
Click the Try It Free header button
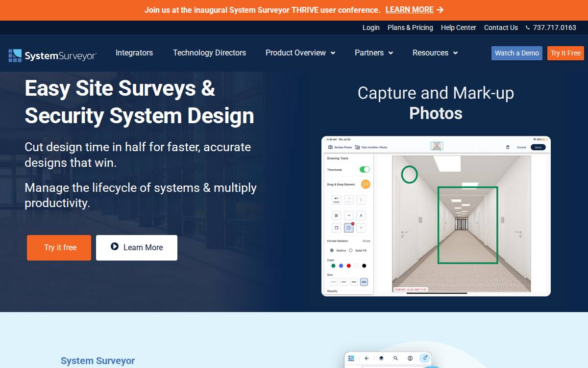tap(565, 53)
